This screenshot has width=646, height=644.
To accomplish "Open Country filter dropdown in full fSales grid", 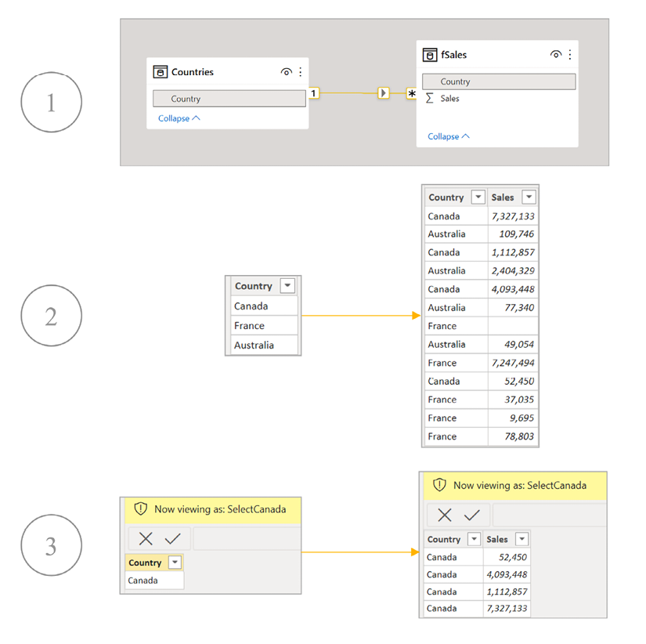I will (x=478, y=197).
